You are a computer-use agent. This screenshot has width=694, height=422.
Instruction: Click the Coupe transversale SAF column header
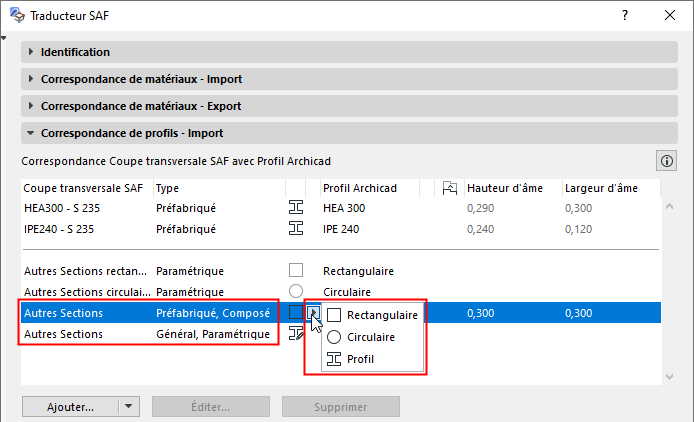[x=87, y=188]
